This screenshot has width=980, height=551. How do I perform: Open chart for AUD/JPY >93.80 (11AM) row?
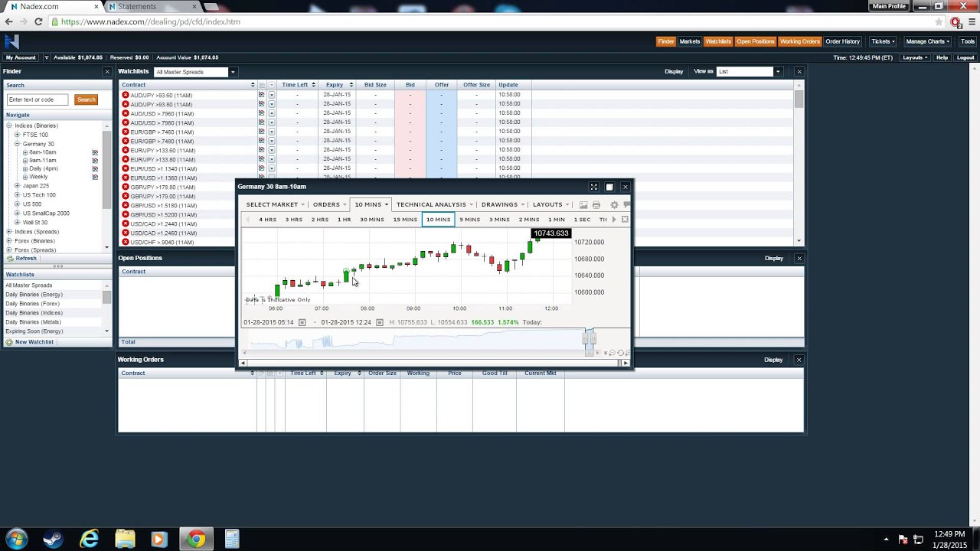click(261, 104)
